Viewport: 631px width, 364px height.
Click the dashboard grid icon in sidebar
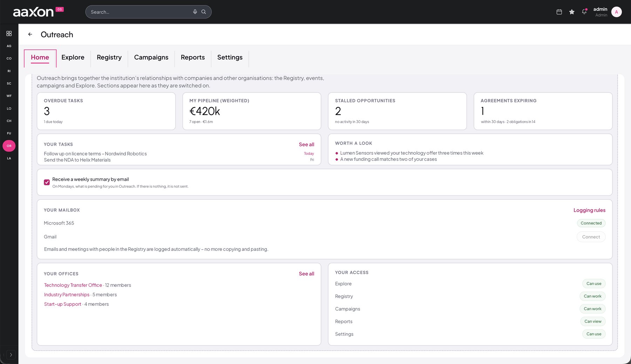9,34
